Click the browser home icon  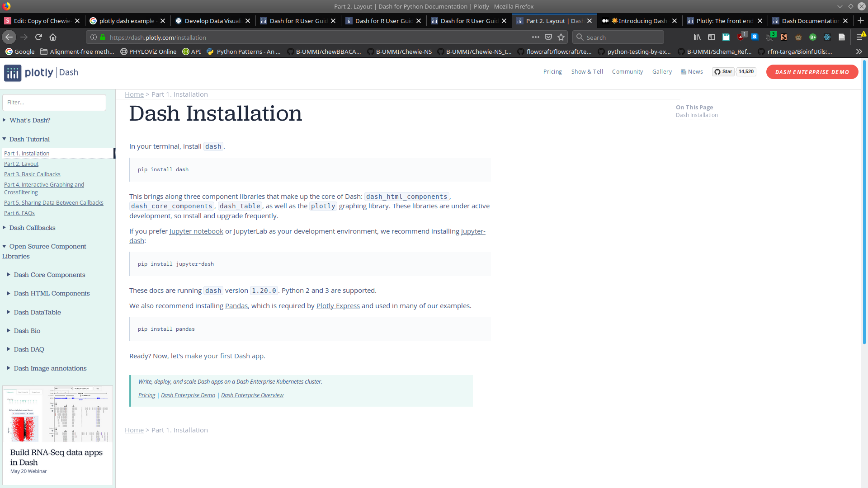[53, 37]
